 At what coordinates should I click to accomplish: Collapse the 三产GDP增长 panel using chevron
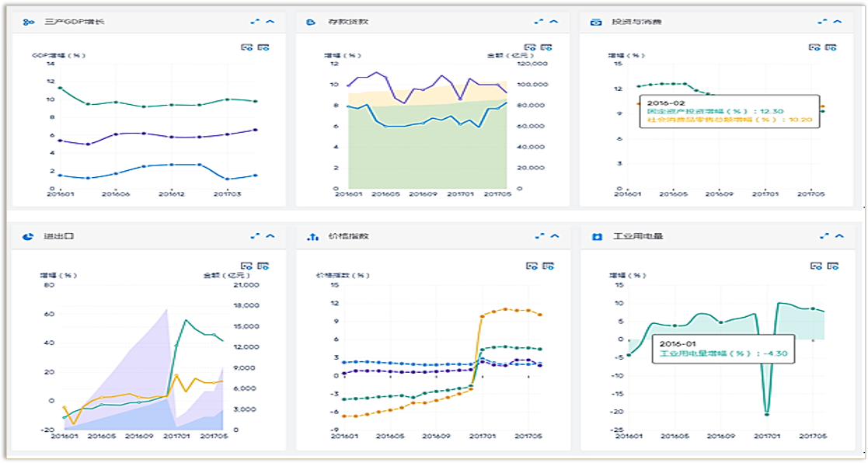pyautogui.click(x=270, y=22)
